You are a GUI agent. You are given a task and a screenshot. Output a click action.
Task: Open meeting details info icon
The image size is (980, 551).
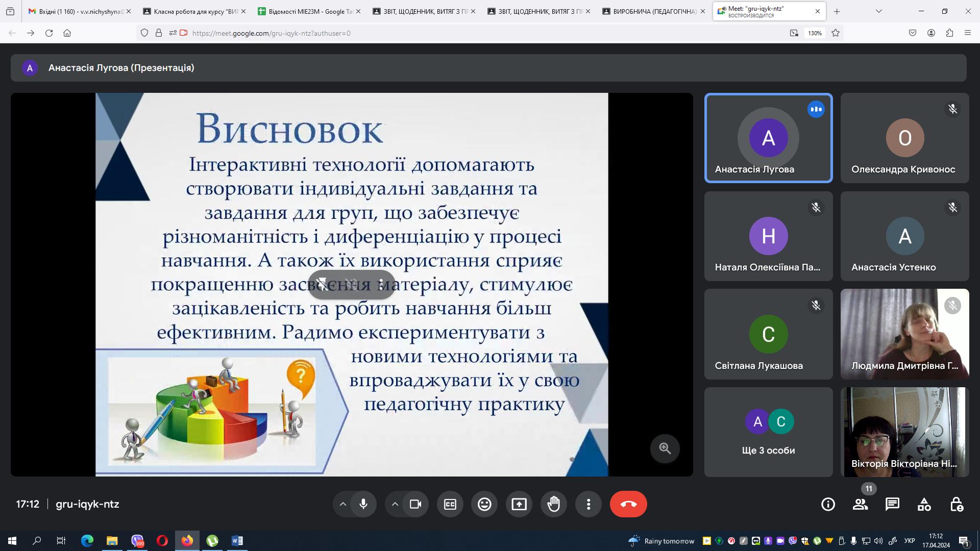828,504
